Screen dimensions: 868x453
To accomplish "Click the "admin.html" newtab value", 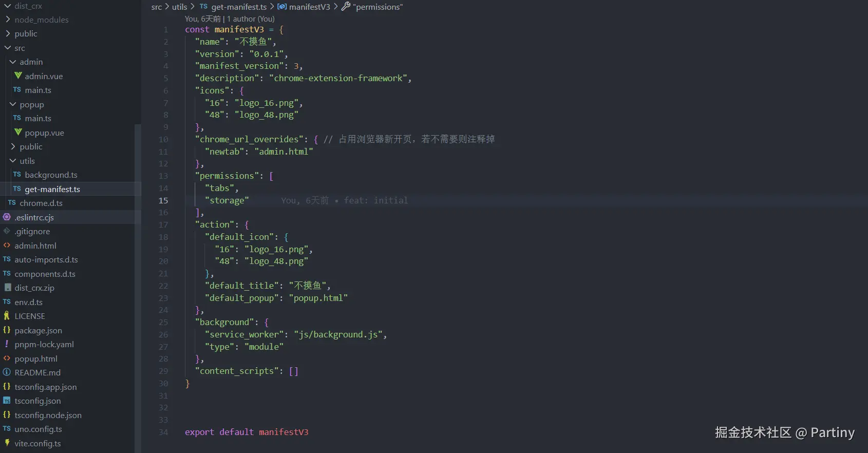I will tap(284, 152).
